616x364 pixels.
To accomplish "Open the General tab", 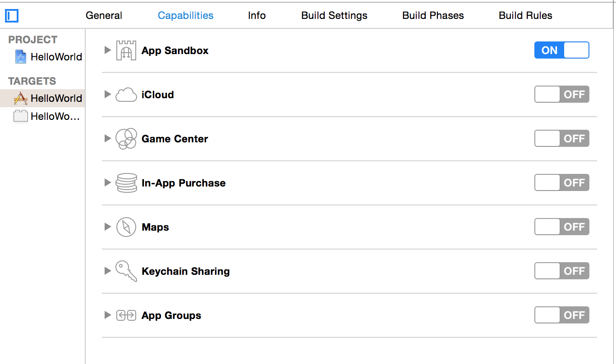I will [x=104, y=15].
